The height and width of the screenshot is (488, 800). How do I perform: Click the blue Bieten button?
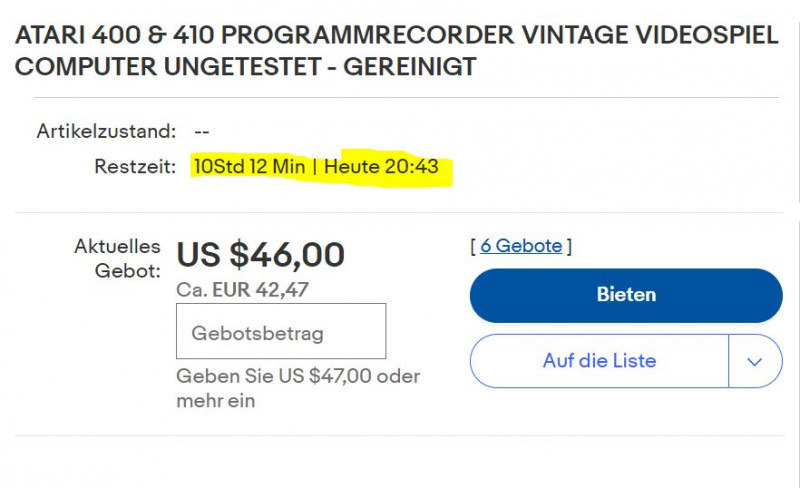(626, 295)
